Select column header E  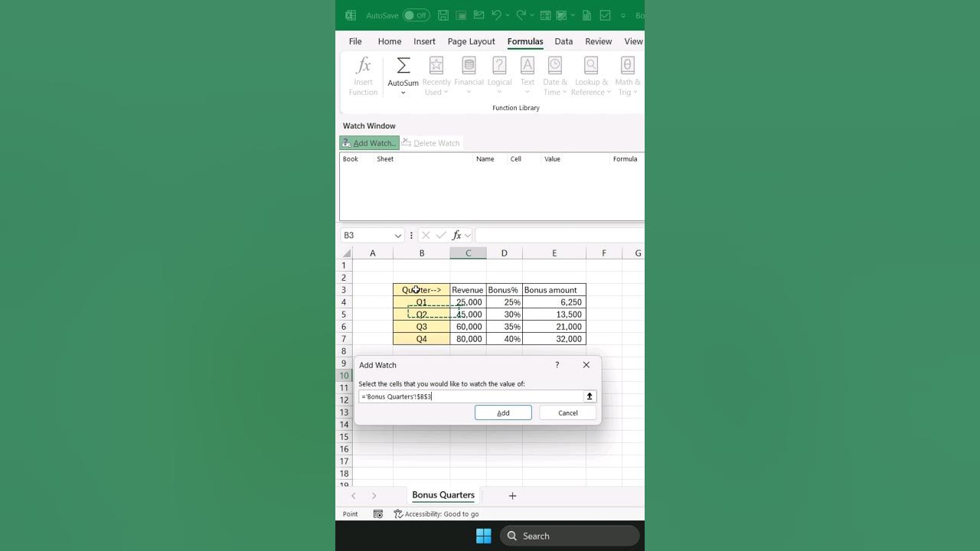click(x=554, y=253)
